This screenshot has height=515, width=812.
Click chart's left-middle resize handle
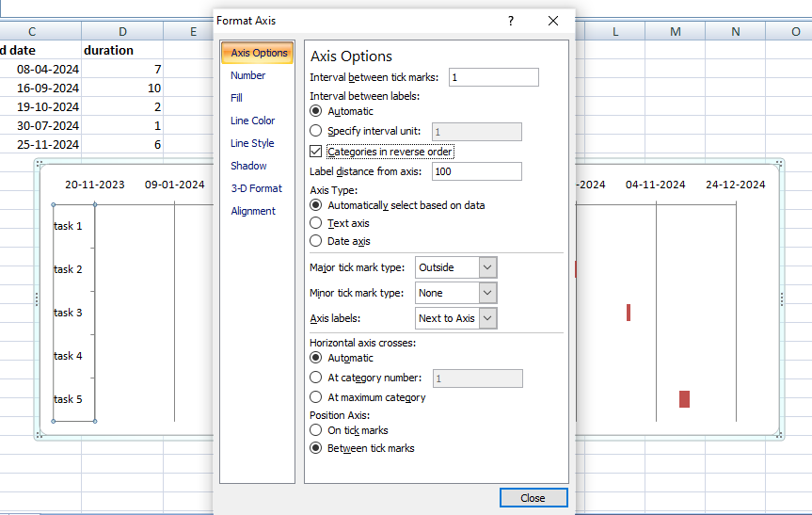37,299
